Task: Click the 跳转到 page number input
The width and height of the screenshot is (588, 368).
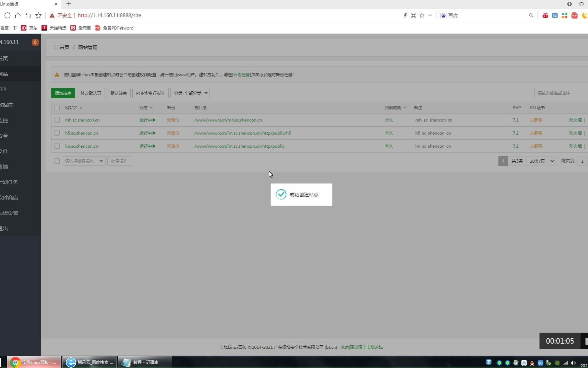Action: [x=582, y=161]
